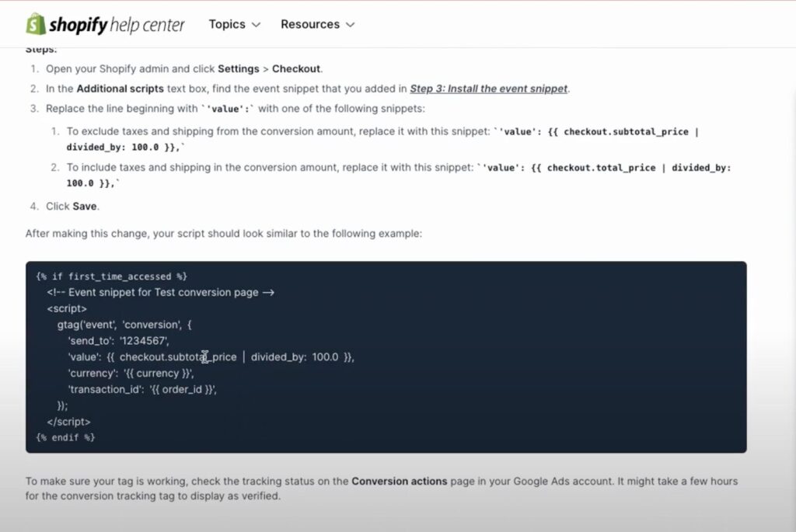Click the bold Settings text in step 1
This screenshot has height=532, width=796.
pos(239,69)
